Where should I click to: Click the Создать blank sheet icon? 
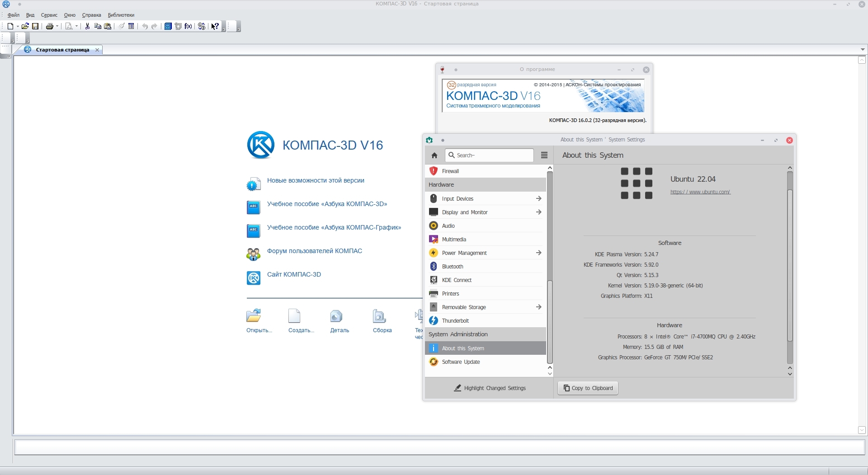tap(294, 315)
